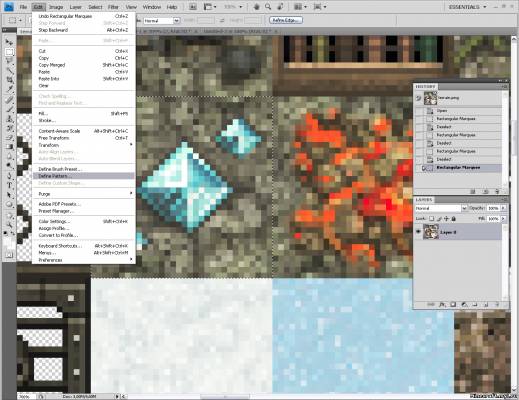This screenshot has height=400, width=519.
Task: Open the arrange documents dropdown
Action: (x=300, y=7)
